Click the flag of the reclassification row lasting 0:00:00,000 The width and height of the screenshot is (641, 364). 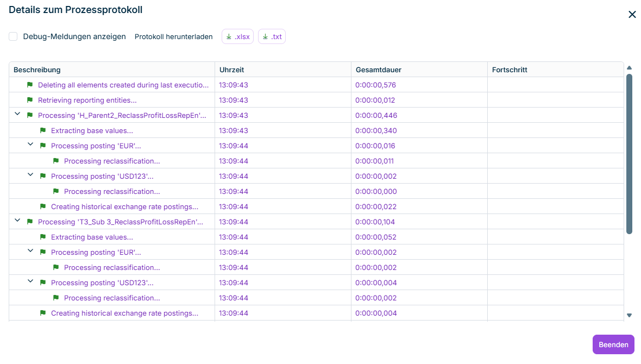pyautogui.click(x=56, y=191)
